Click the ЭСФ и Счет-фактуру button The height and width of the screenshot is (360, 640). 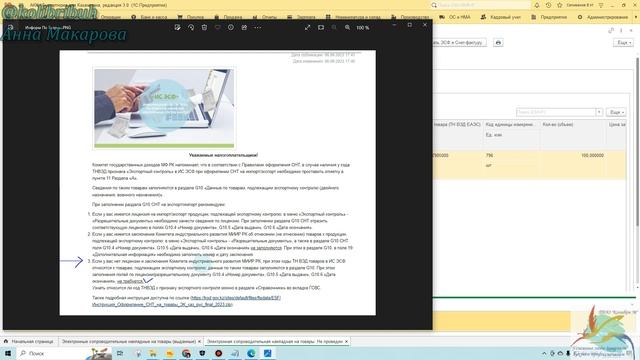(x=459, y=42)
